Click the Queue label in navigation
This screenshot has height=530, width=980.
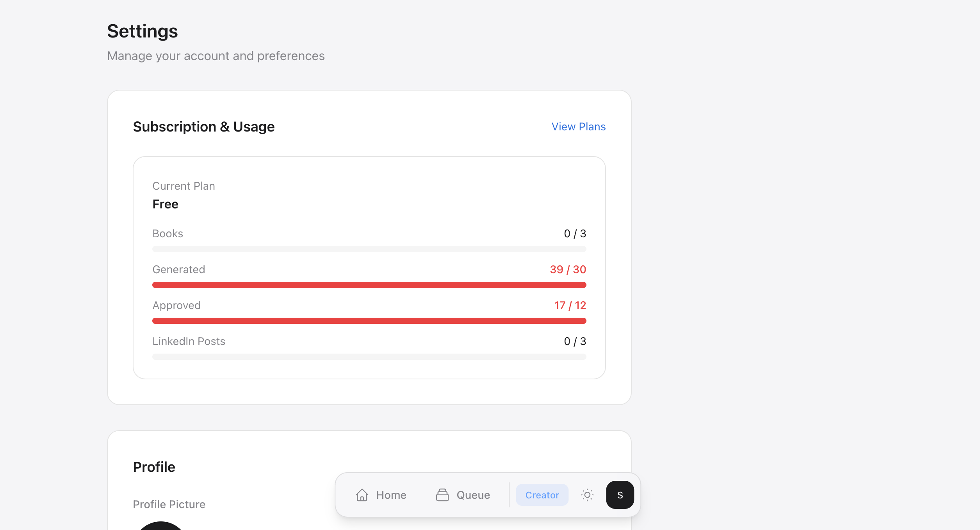coord(473,495)
